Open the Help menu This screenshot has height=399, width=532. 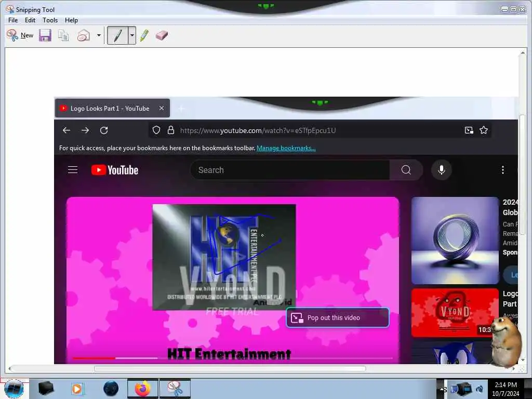(x=71, y=20)
